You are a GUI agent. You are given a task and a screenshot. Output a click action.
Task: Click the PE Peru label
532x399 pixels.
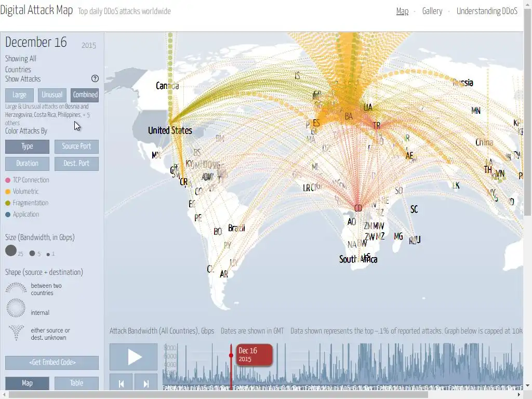coord(198,218)
